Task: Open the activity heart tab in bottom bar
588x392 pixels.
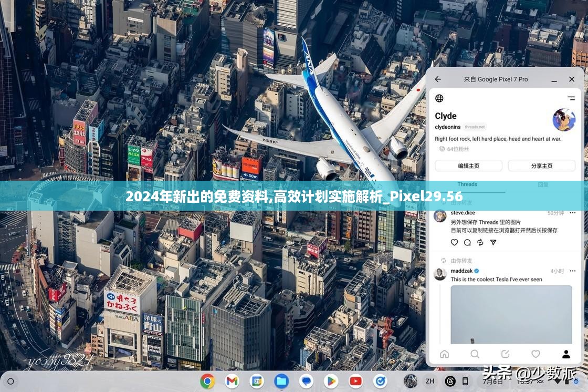Action: pyautogui.click(x=535, y=354)
